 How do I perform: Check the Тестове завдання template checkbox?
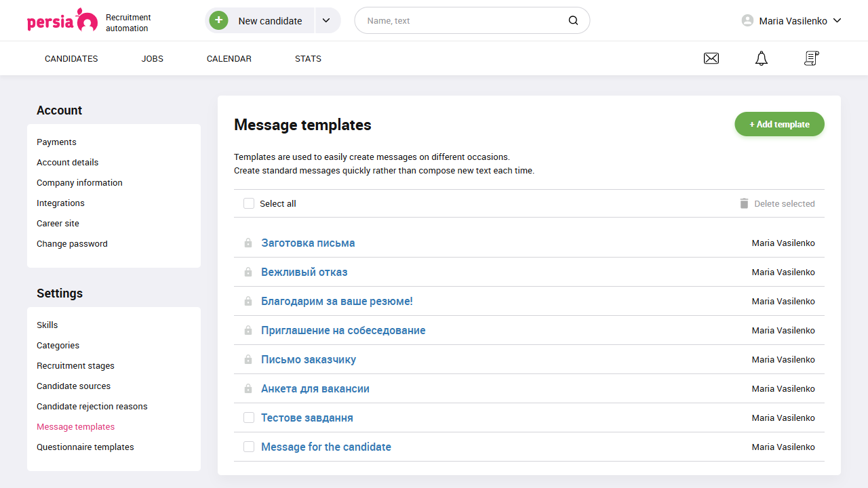248,418
